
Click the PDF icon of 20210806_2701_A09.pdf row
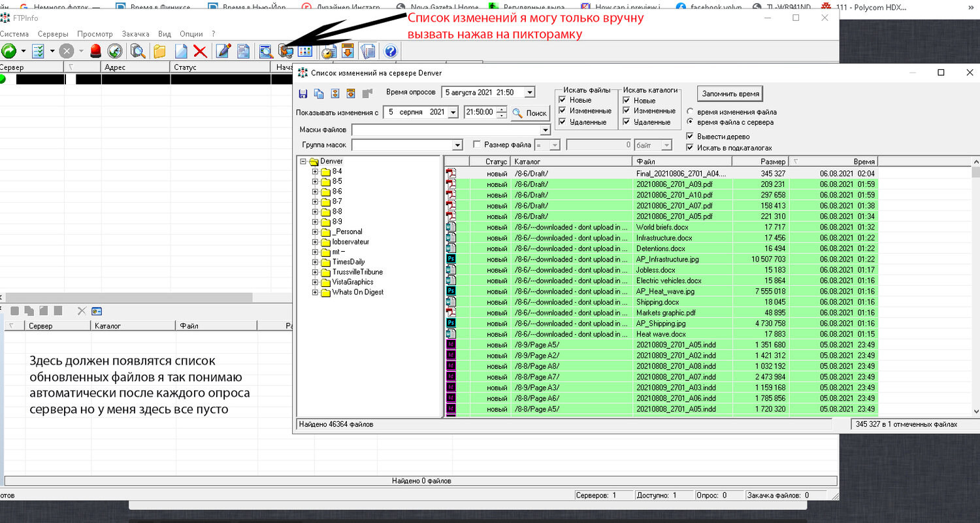pyautogui.click(x=451, y=184)
